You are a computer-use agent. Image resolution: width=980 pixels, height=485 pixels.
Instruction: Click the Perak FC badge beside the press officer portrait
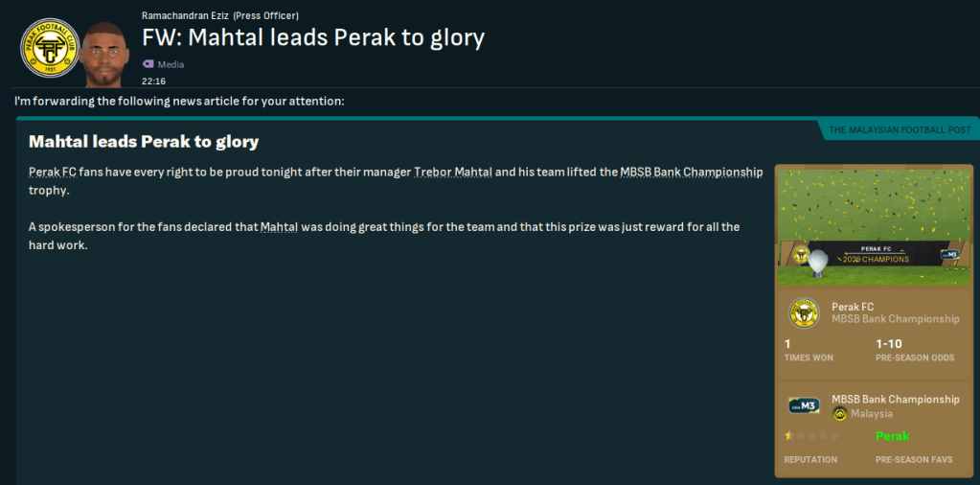50,48
